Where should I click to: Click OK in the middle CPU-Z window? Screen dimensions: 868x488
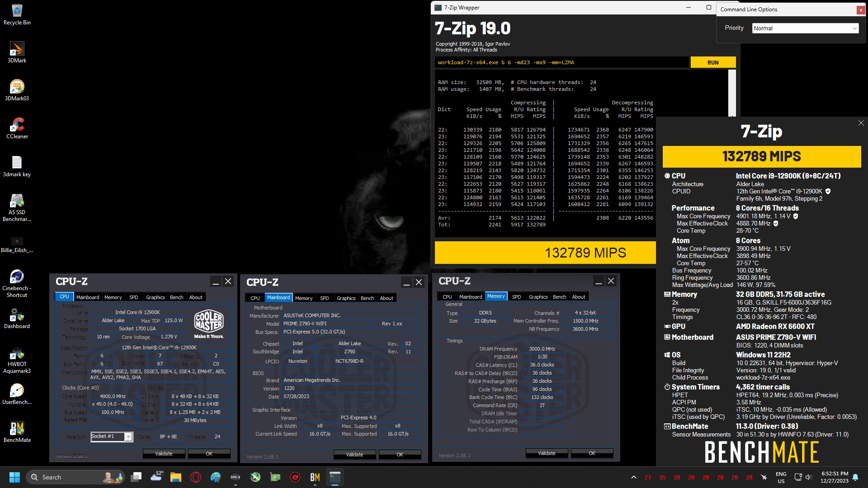(400, 454)
